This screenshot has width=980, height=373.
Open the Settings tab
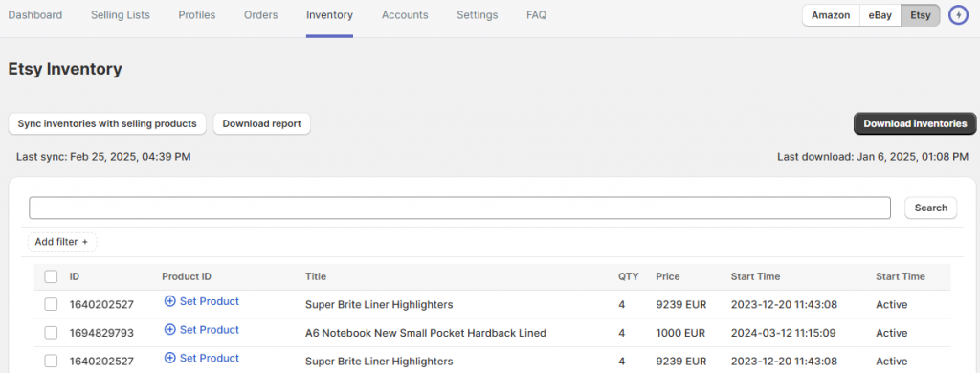click(477, 15)
